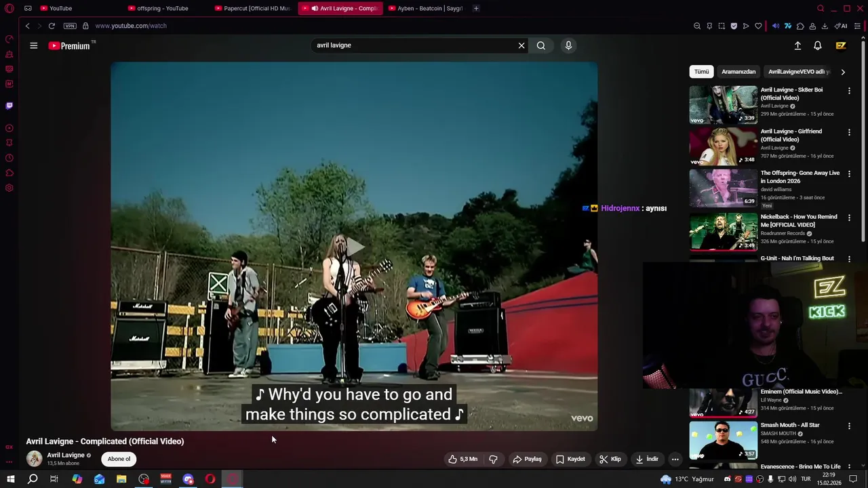Like the video with 5,3 Mn likes
The image size is (868, 488).
tap(462, 459)
